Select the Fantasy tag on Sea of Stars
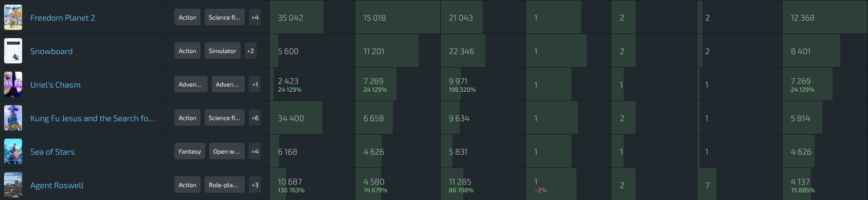Viewport: 868px width, 200px height. pyautogui.click(x=190, y=152)
